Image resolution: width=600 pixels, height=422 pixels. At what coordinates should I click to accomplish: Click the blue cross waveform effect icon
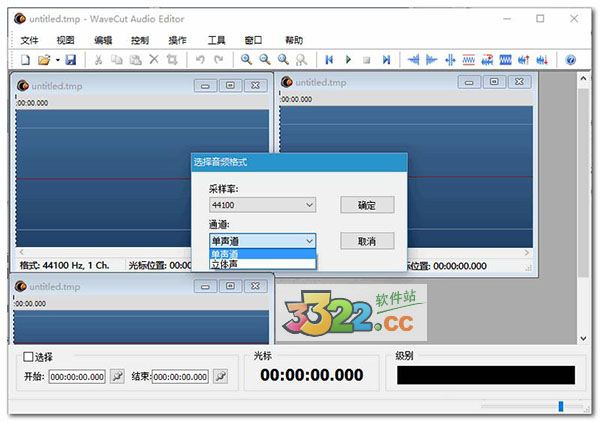pyautogui.click(x=450, y=60)
